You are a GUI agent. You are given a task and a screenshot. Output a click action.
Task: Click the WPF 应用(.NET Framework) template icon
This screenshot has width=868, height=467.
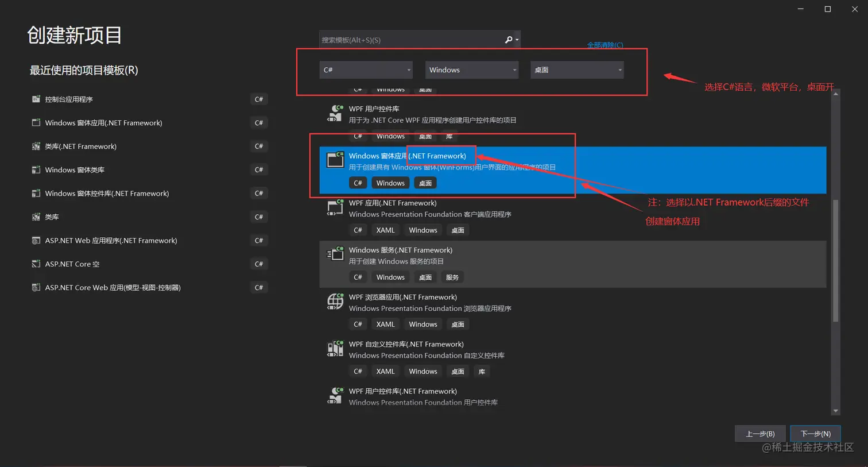[x=335, y=207]
